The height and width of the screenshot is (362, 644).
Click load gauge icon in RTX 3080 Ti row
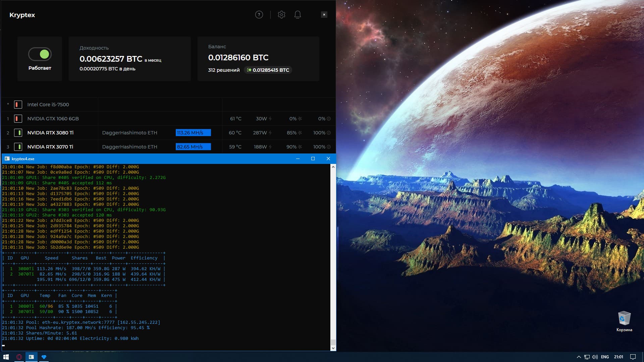click(329, 133)
